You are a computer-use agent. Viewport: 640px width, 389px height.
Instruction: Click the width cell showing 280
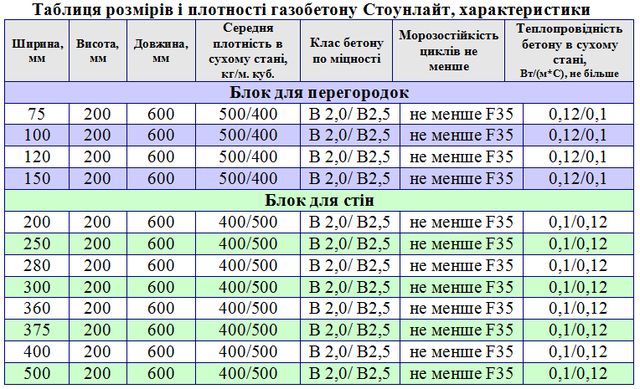point(37,265)
